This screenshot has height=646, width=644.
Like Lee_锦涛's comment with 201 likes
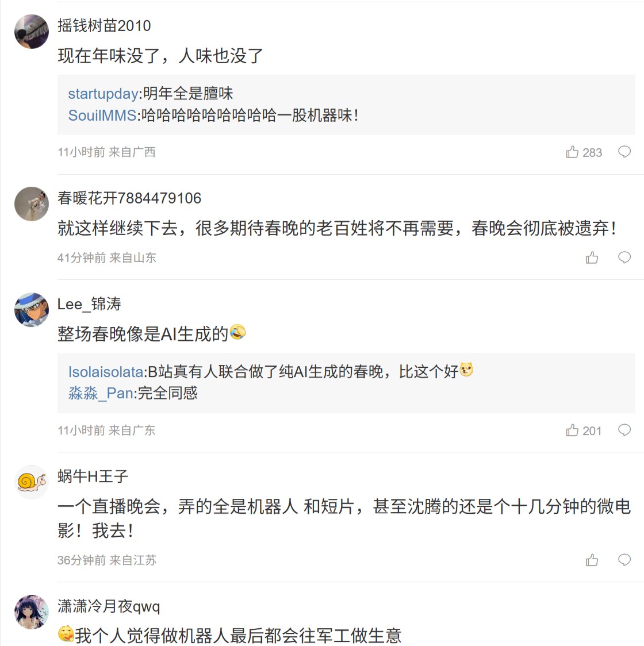tap(572, 430)
